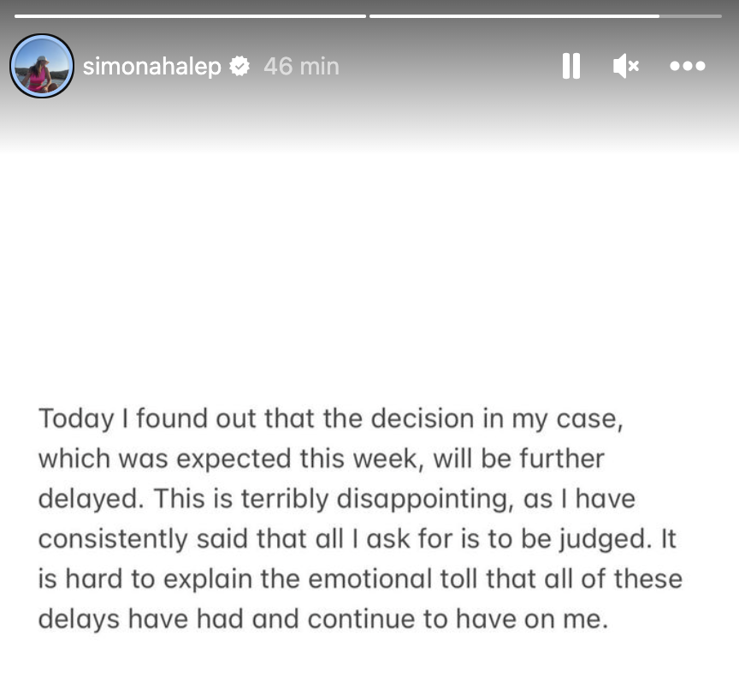Click the line "is hard to explain the emotional toll"
Viewport: 739px width, 700px height.
pos(360,578)
